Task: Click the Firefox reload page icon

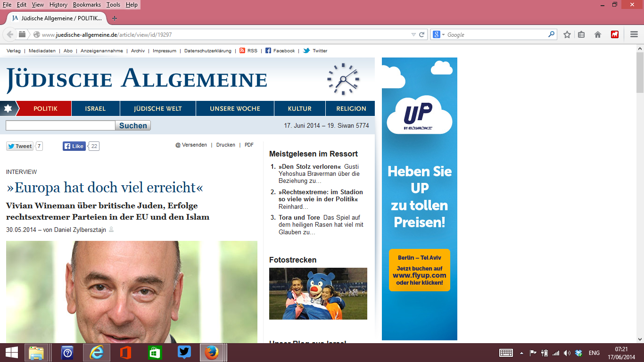Action: 422,34
